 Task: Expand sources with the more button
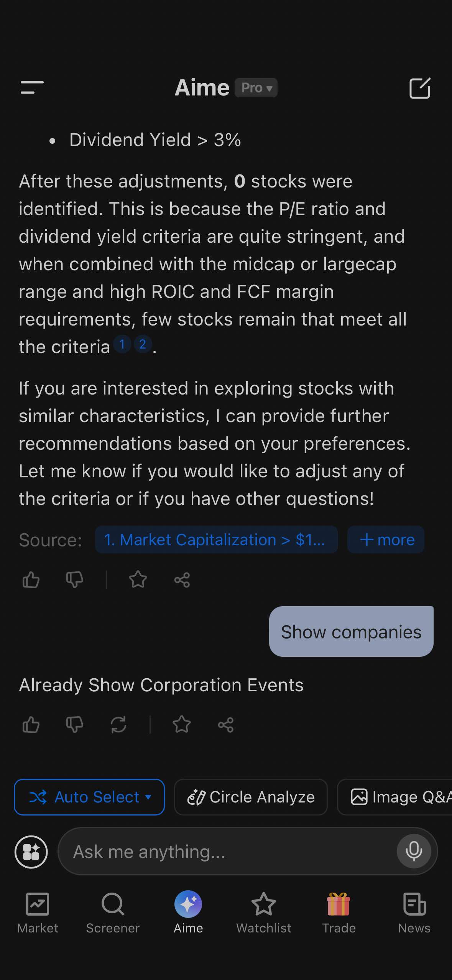coord(386,539)
